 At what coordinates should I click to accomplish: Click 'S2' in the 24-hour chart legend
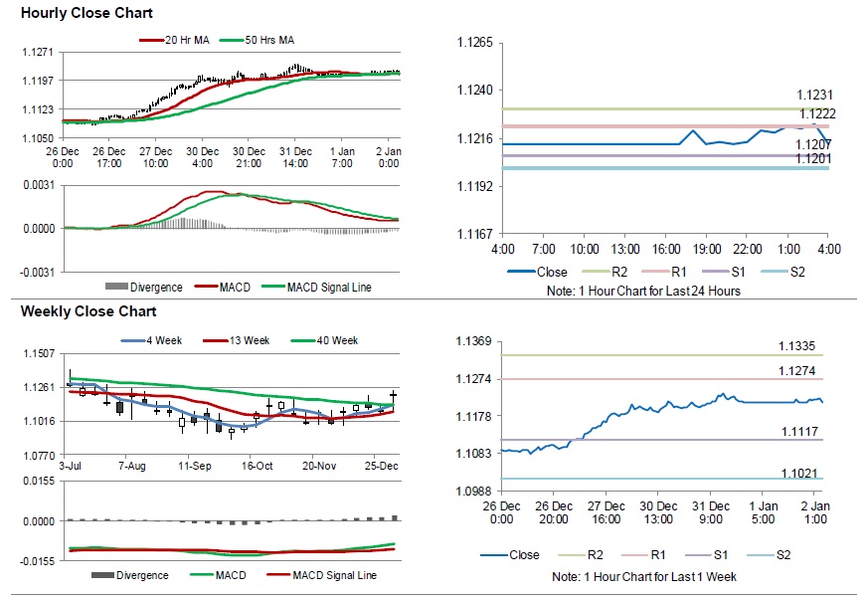pyautogui.click(x=797, y=272)
